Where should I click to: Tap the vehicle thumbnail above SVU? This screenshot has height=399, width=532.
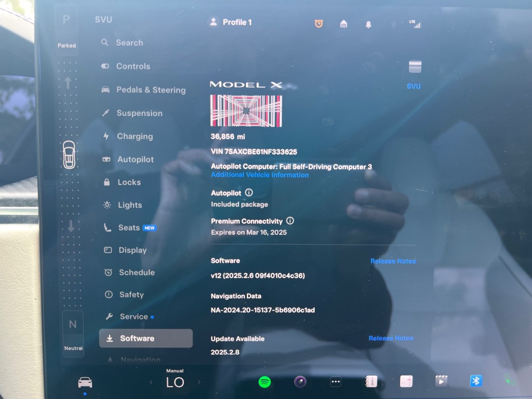pyautogui.click(x=415, y=67)
